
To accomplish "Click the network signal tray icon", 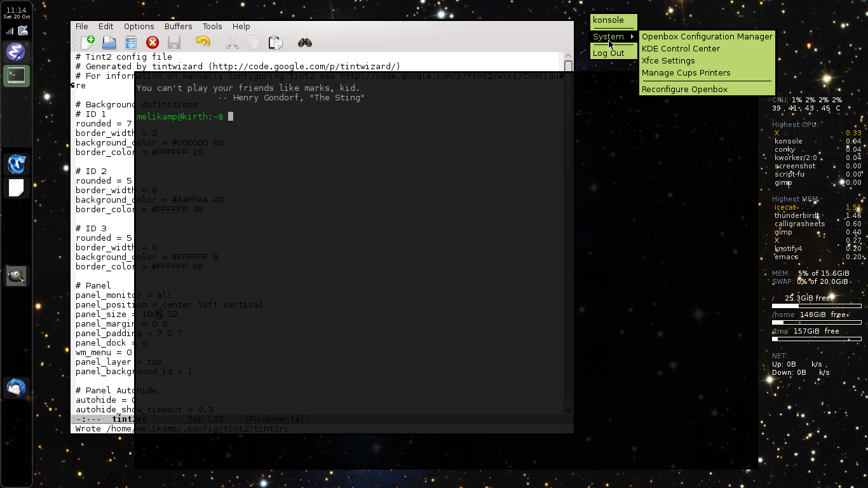I will pos(10,30).
